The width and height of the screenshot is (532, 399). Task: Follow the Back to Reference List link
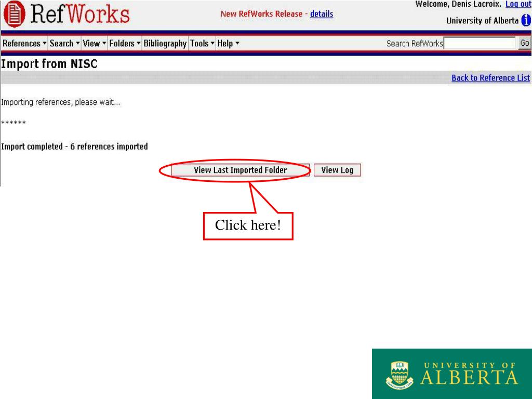pyautogui.click(x=490, y=78)
